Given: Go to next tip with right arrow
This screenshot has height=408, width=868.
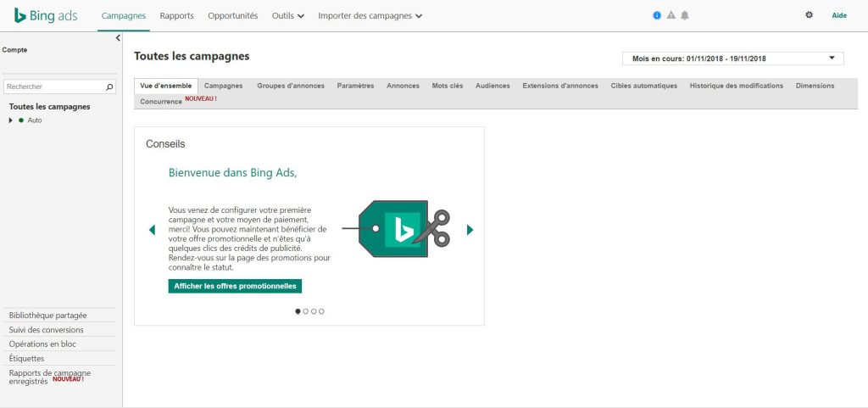Looking at the screenshot, I should (x=470, y=230).
